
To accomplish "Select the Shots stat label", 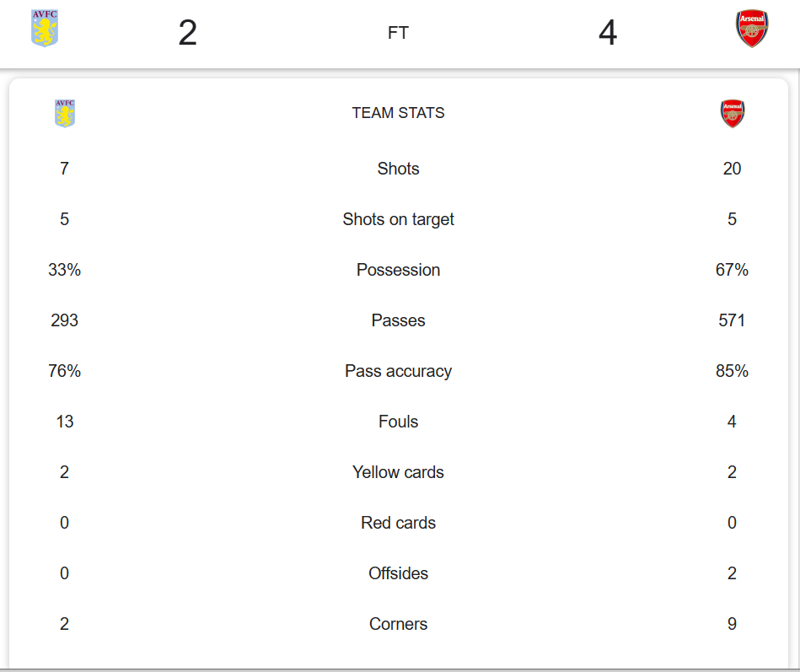I will [x=399, y=169].
